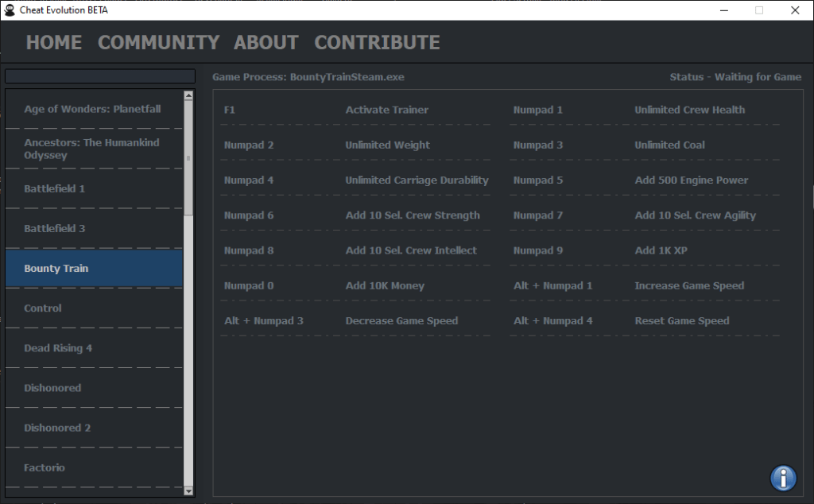Click the Add 10K Money cheat

(x=385, y=285)
